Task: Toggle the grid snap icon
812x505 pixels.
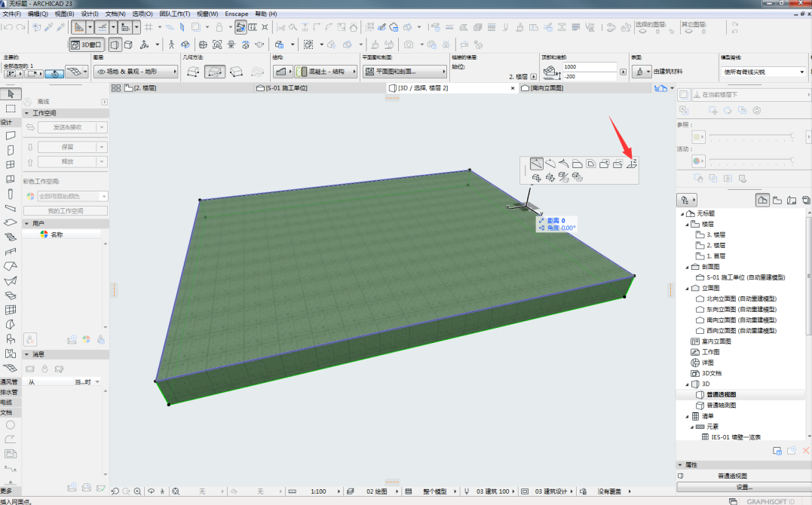Action: pyautogui.click(x=149, y=27)
